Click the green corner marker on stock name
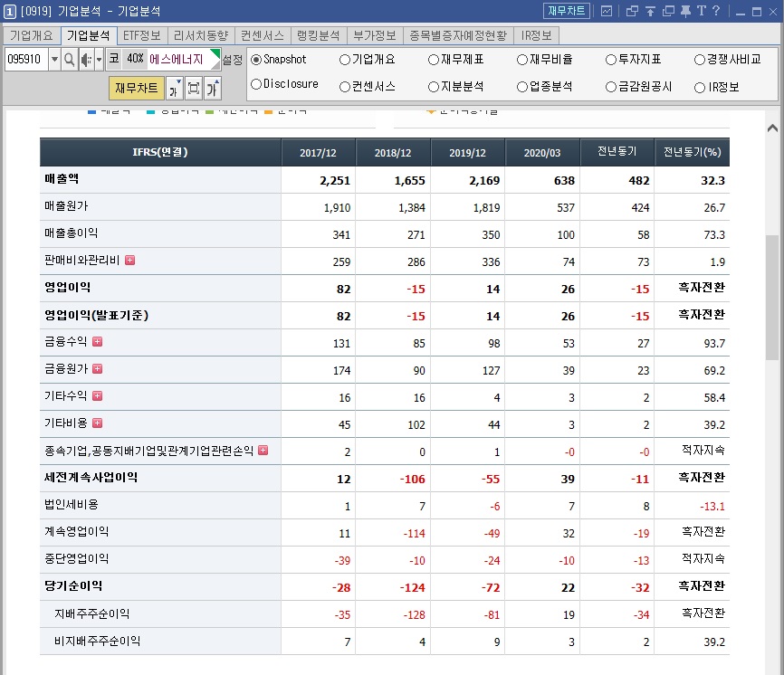This screenshot has width=784, height=675. pos(215,53)
